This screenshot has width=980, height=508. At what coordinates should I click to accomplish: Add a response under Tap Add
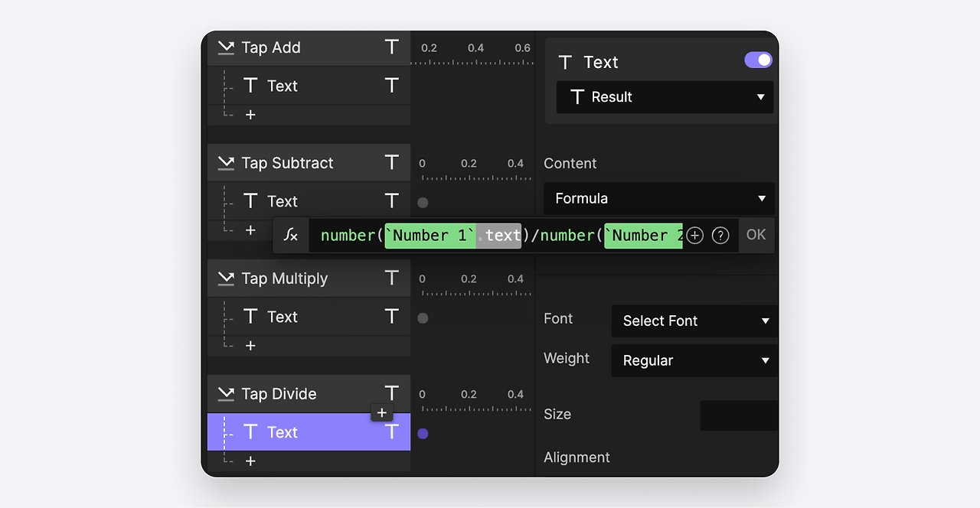coord(250,115)
